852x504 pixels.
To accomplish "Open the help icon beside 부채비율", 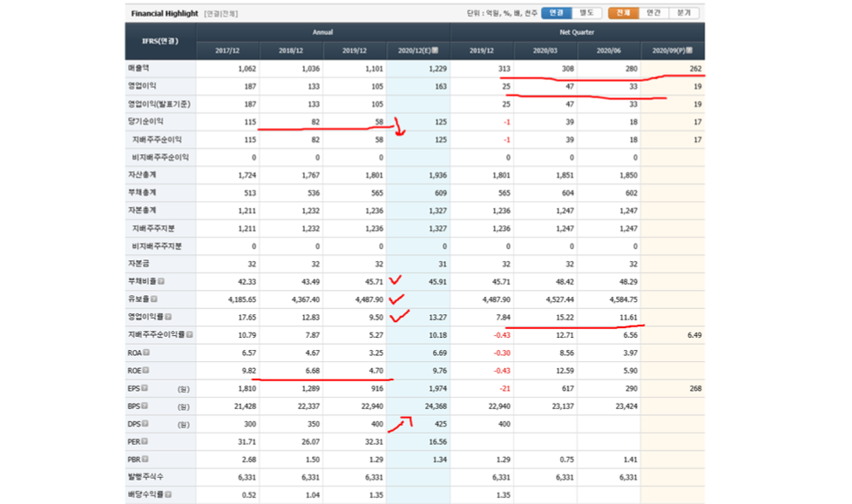I will 161,281.
